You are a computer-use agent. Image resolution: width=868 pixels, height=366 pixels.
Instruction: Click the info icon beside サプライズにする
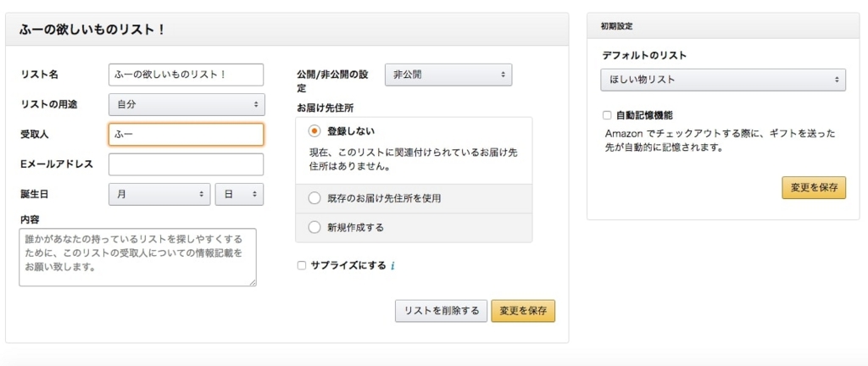392,266
